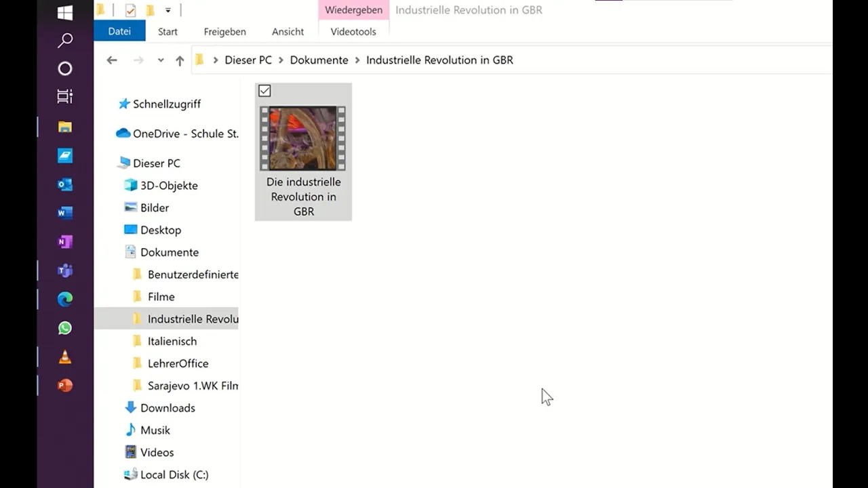Click the New Folder quick access icon
This screenshot has height=488, width=868.
(150, 10)
